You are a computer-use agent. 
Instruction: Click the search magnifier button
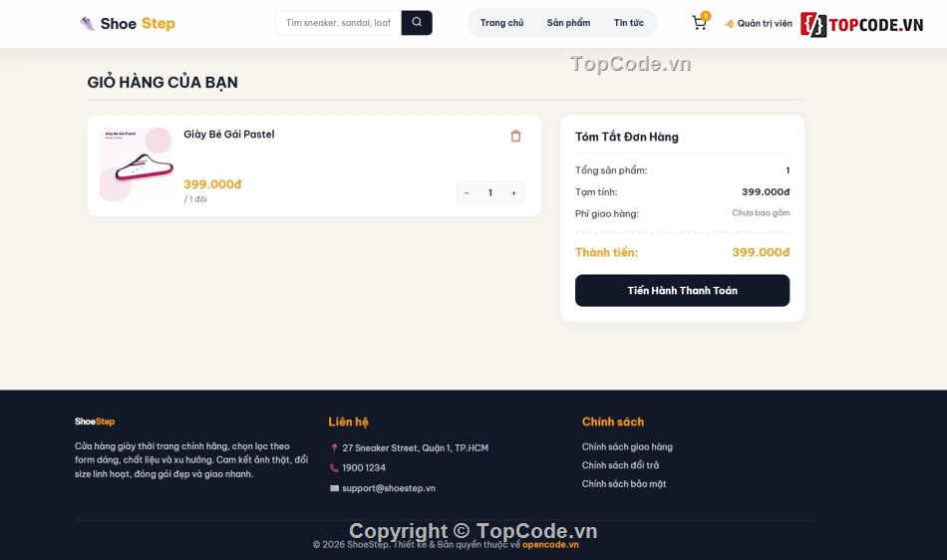[x=417, y=22]
